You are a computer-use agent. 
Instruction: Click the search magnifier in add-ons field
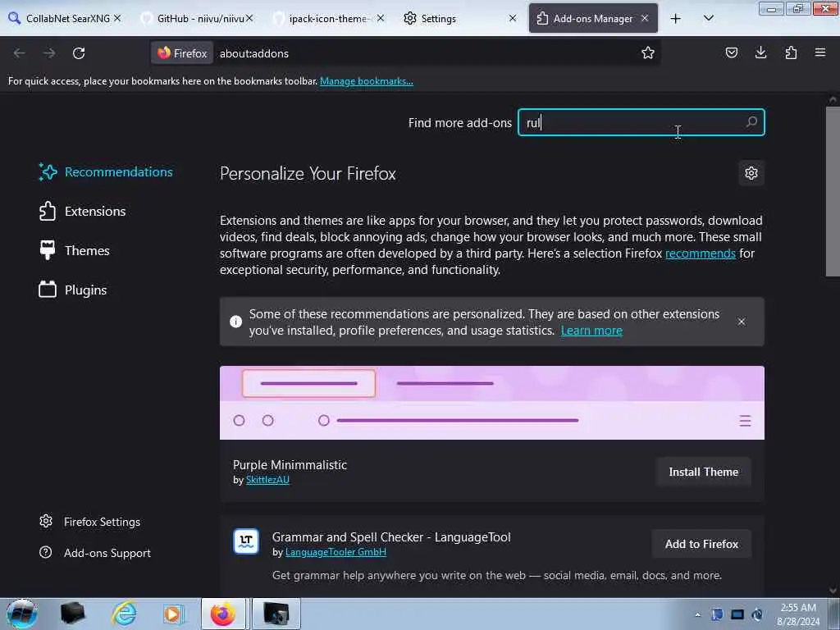(751, 122)
